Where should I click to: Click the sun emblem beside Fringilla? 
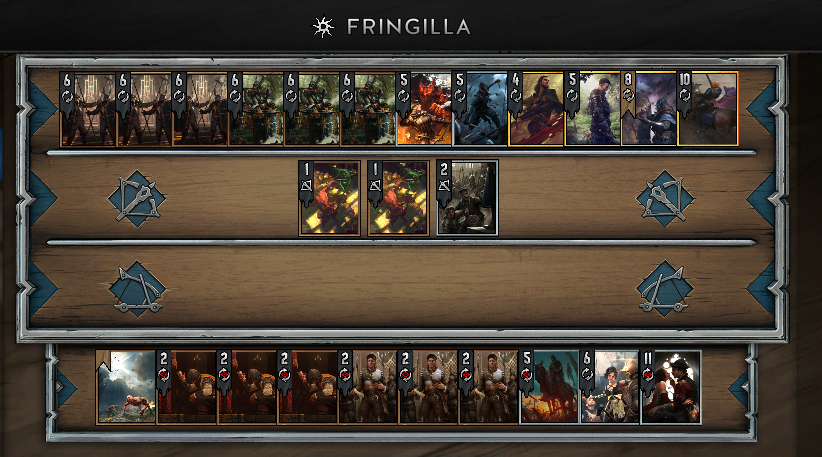[323, 27]
